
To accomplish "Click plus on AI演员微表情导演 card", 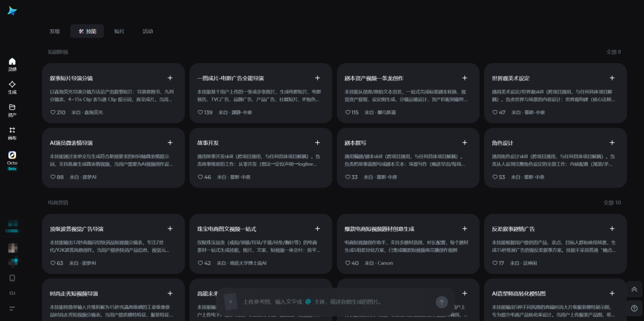I will click(x=170, y=143).
